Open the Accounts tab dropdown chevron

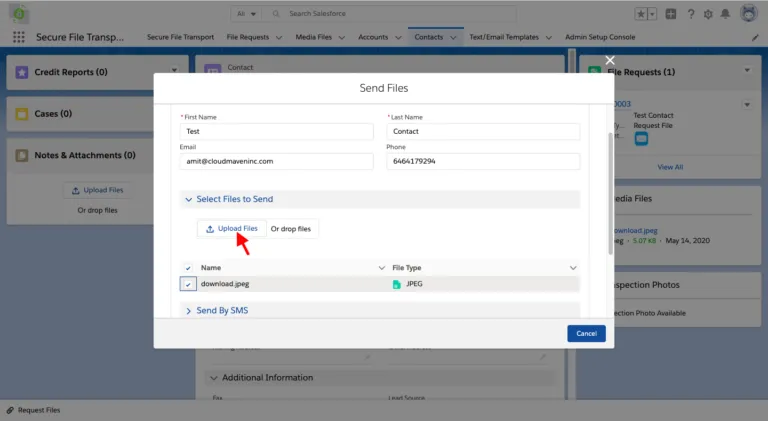[x=398, y=37]
